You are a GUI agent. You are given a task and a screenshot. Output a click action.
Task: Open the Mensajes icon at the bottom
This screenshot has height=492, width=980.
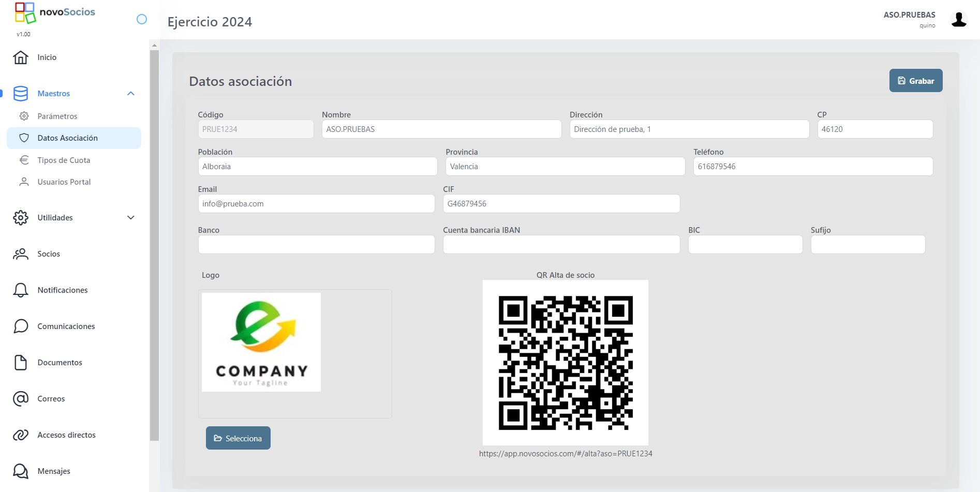pos(21,471)
